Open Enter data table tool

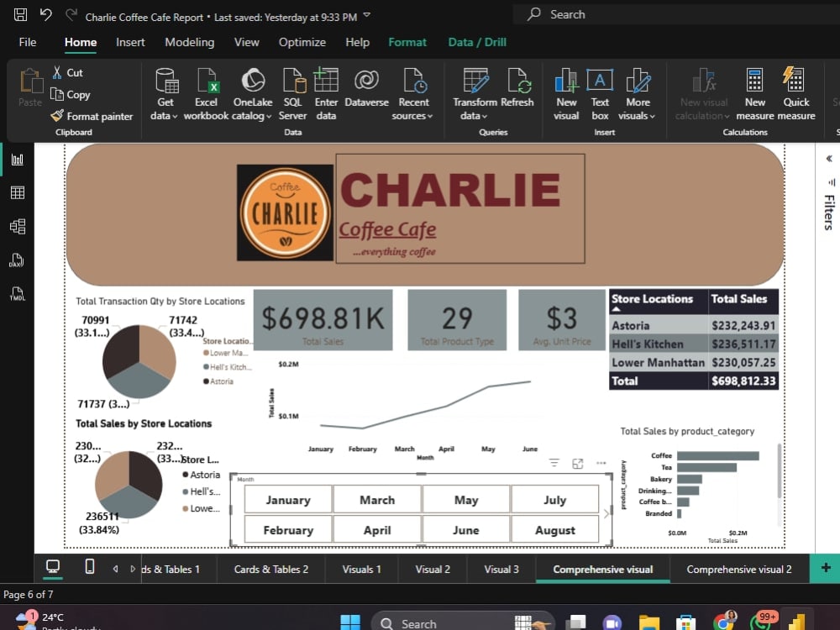(326, 94)
